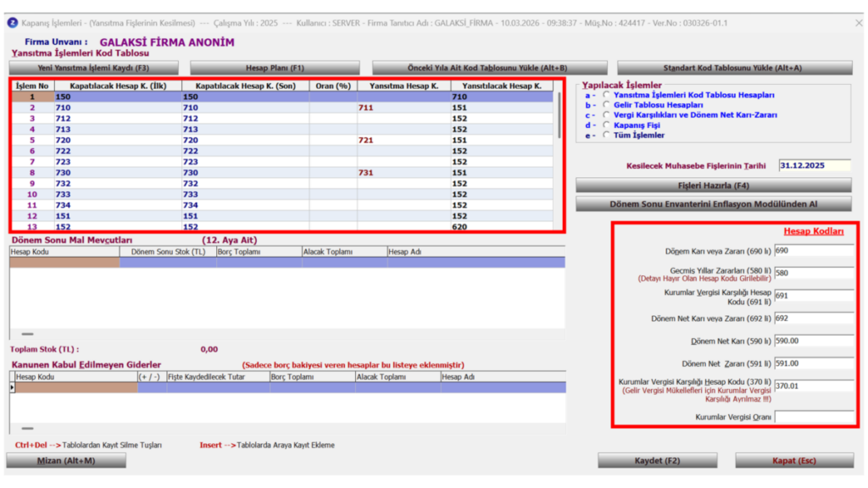Click the Kesilecek Muhasebe Fişlerinin Tarihi field
The width and height of the screenshot is (868, 488).
815,165
